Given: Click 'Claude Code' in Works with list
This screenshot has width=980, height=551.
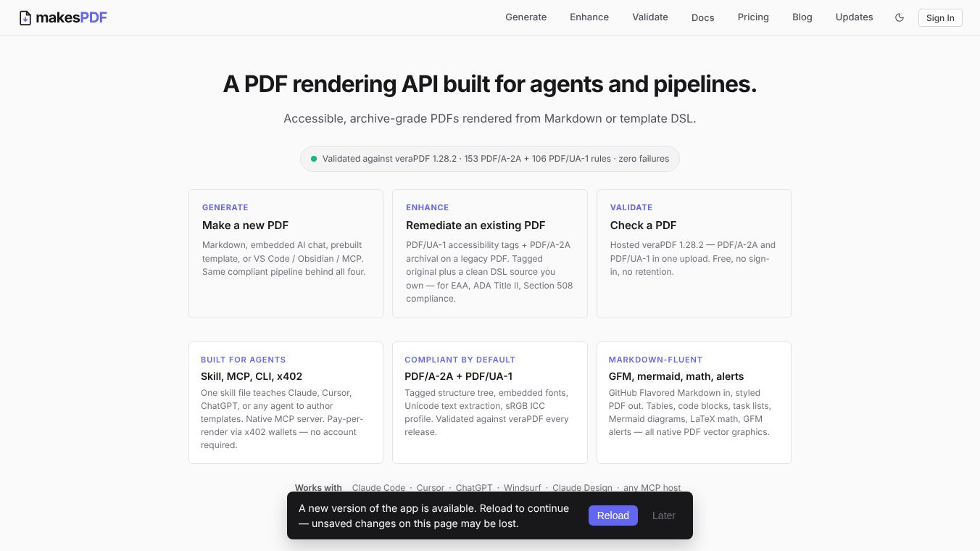Looking at the screenshot, I should pyautogui.click(x=378, y=488).
